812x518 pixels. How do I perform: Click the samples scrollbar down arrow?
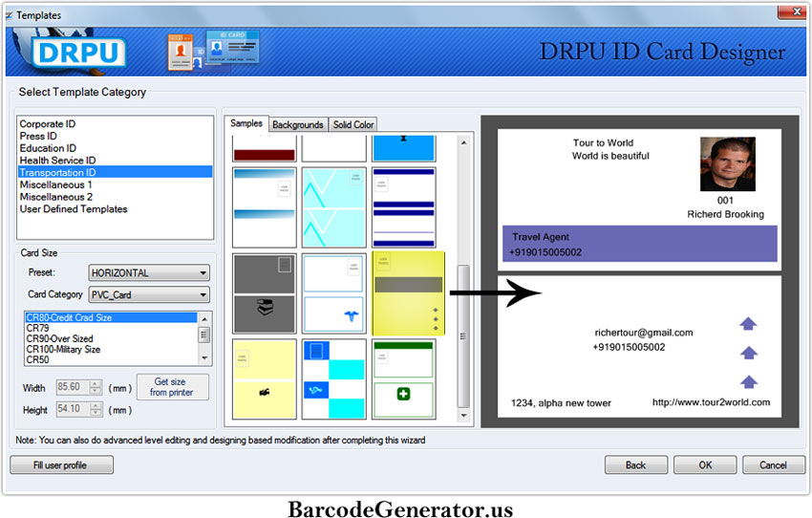click(x=463, y=416)
